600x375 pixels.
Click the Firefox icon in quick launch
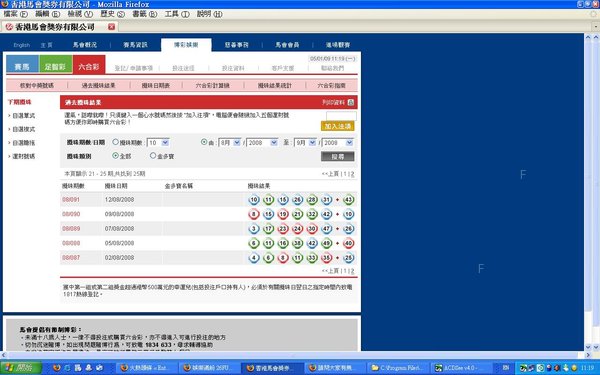pyautogui.click(x=57, y=368)
